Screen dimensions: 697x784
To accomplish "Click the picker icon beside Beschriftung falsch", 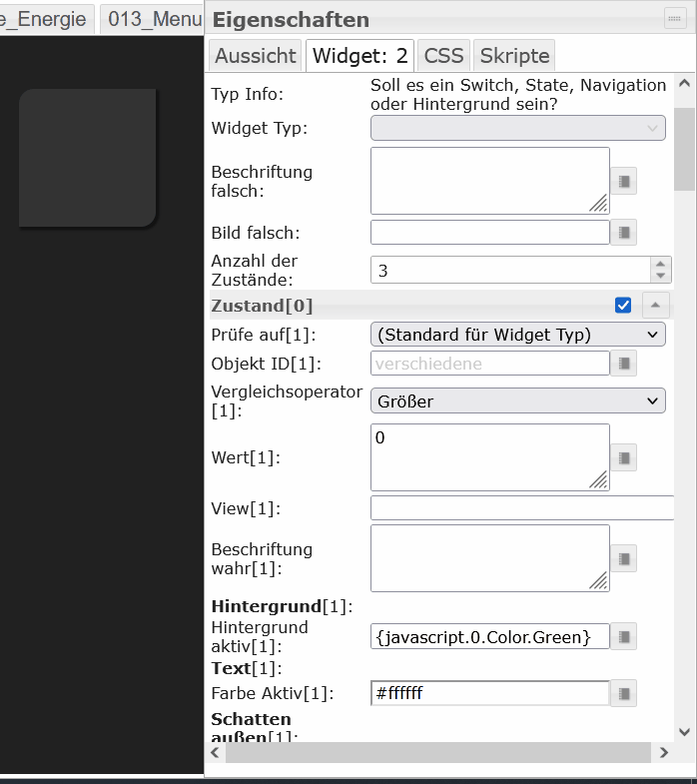I will [624, 181].
